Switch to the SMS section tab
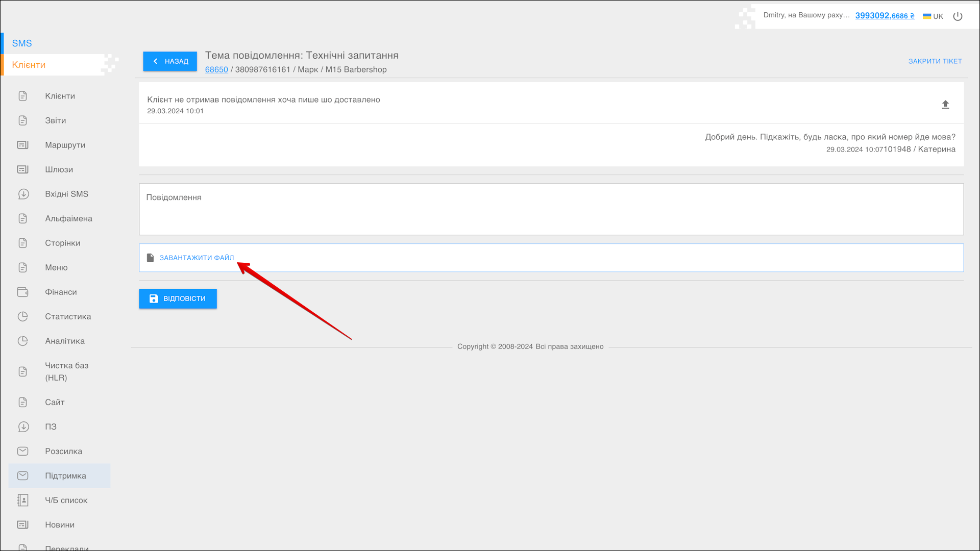Viewport: 980px width, 551px height. 22,43
